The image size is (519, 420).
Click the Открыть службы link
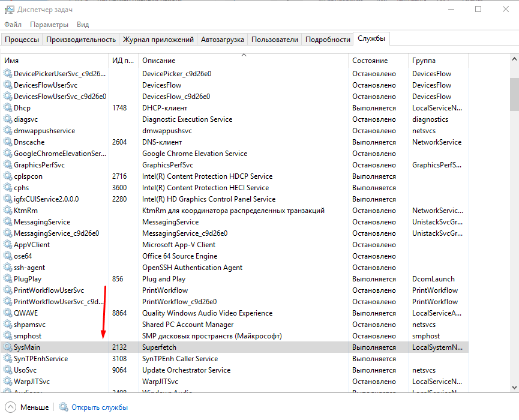[99, 407]
